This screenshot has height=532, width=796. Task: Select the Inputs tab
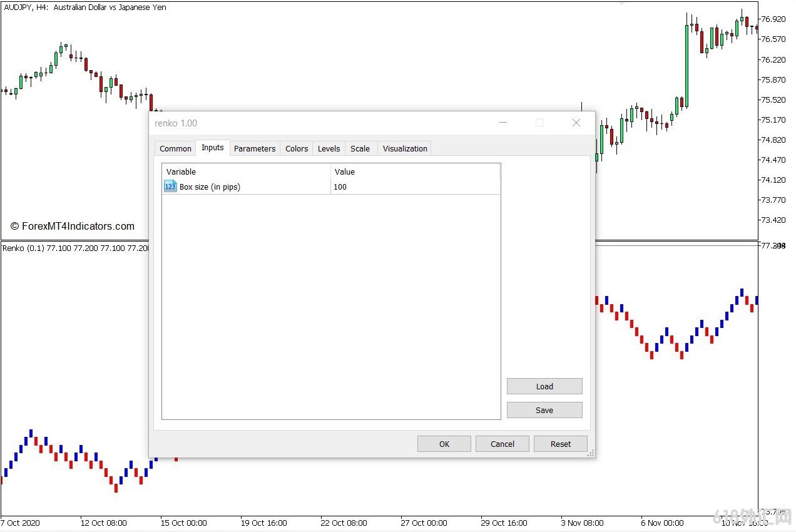click(x=213, y=148)
